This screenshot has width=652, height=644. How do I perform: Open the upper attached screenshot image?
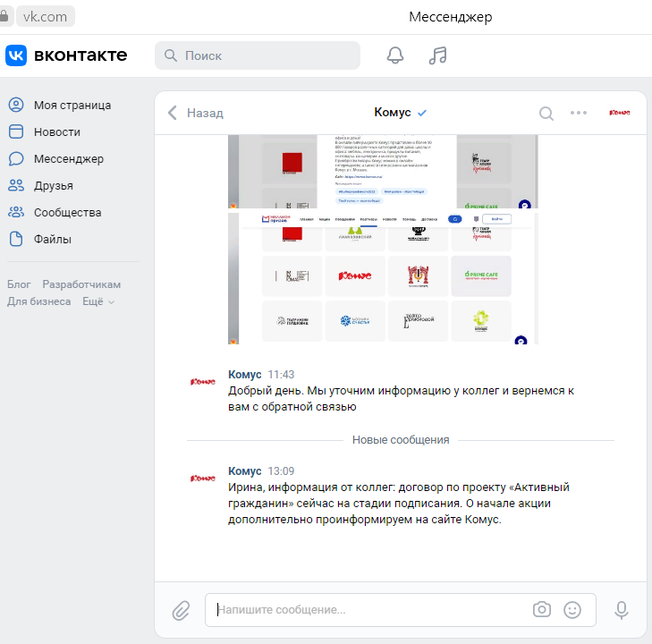(x=383, y=172)
